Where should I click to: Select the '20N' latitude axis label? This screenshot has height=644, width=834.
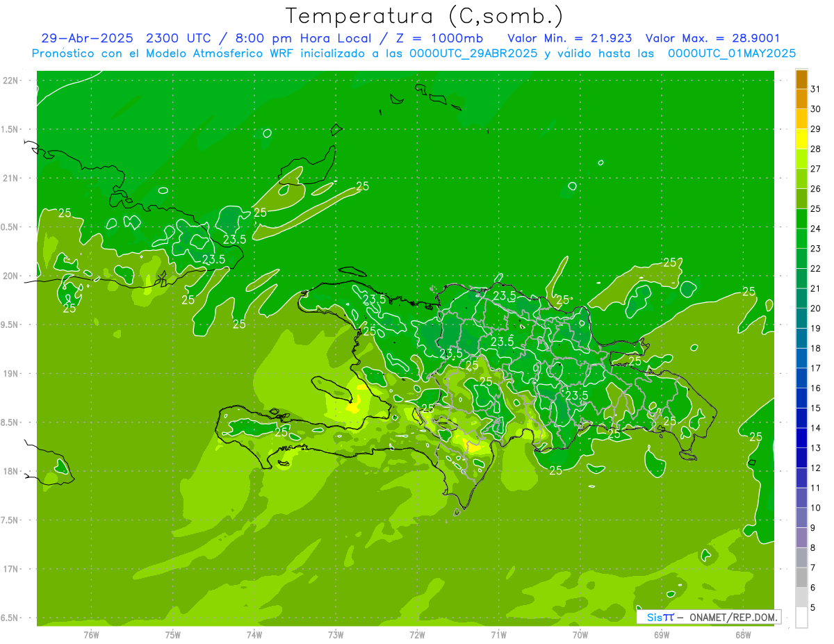(x=12, y=276)
